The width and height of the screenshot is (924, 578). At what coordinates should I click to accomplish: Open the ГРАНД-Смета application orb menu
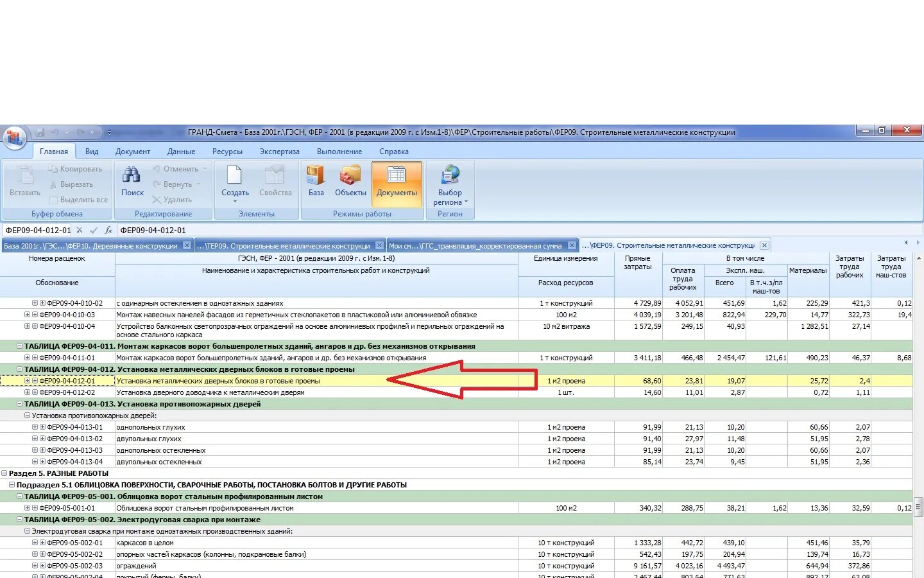click(x=15, y=137)
